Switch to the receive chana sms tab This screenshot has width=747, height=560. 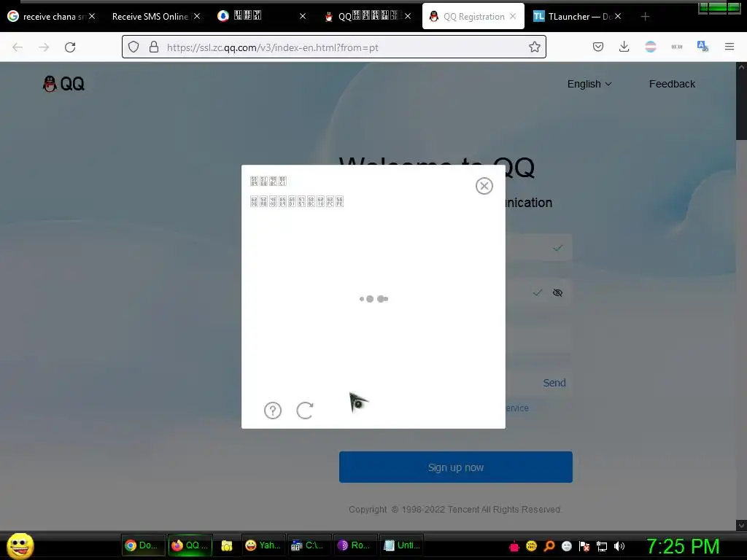pyautogui.click(x=50, y=17)
